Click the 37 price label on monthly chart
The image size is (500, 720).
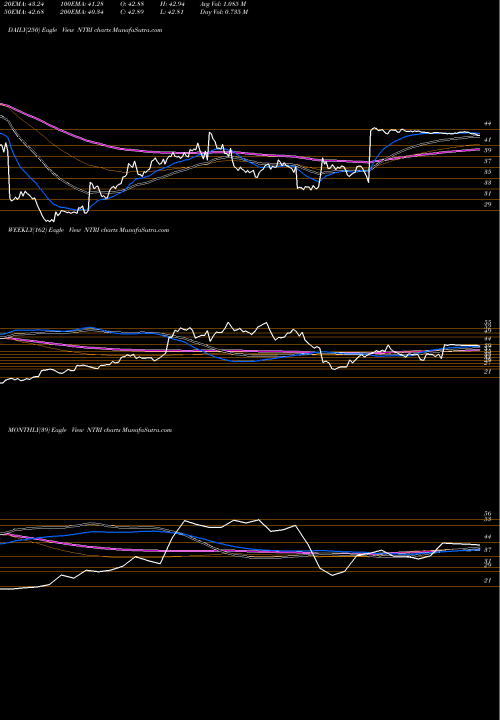(488, 550)
